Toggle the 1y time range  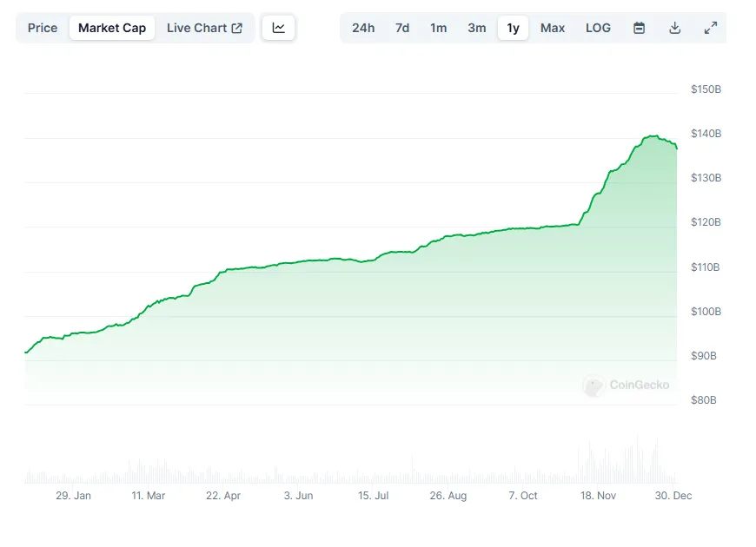pos(513,27)
